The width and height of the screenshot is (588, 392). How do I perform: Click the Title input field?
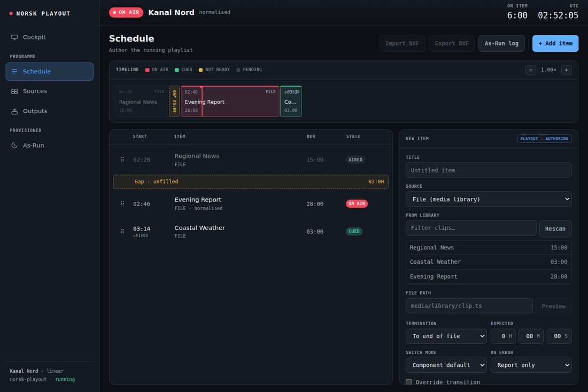[x=488, y=170]
